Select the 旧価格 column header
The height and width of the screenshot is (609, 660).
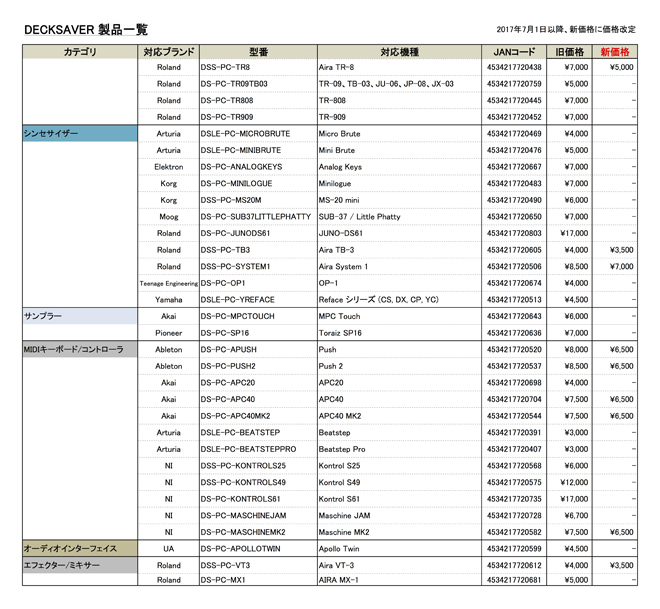(x=574, y=51)
